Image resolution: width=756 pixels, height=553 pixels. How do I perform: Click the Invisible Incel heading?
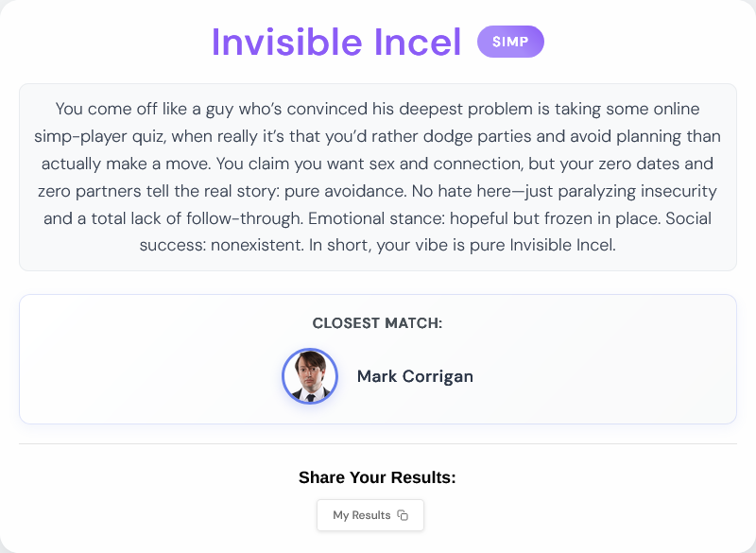point(336,42)
